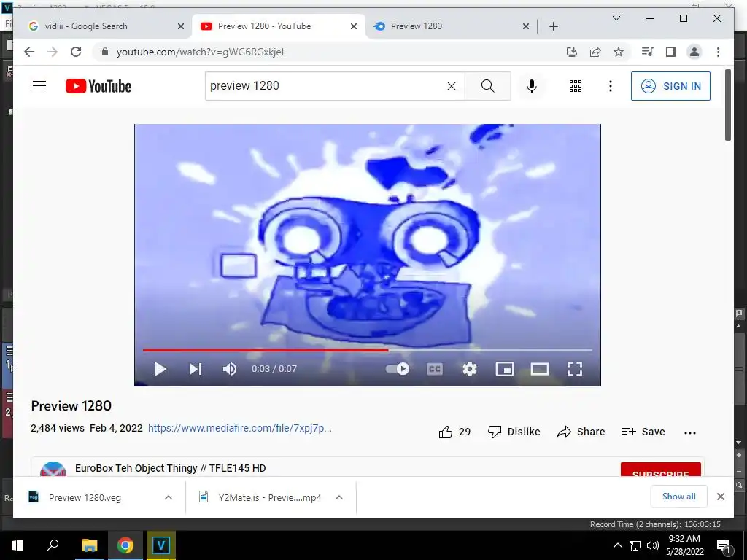
Task: Click the channel avatar picture
Action: 53,469
